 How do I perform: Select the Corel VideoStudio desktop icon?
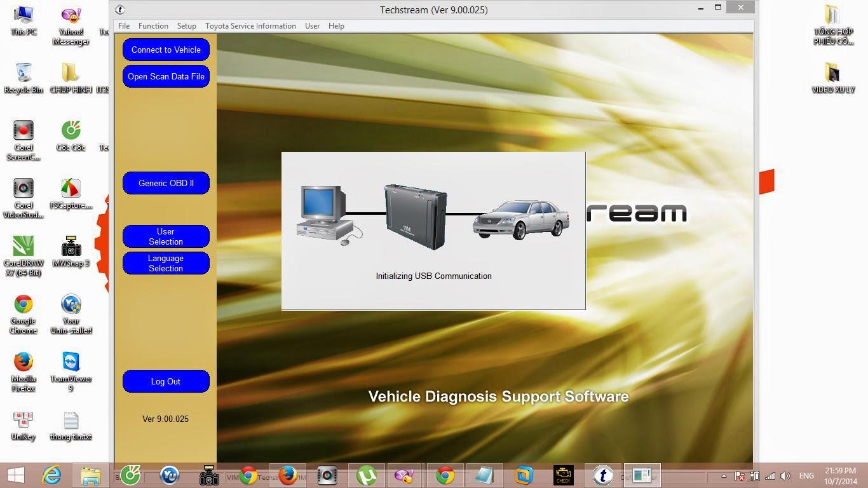(x=24, y=198)
